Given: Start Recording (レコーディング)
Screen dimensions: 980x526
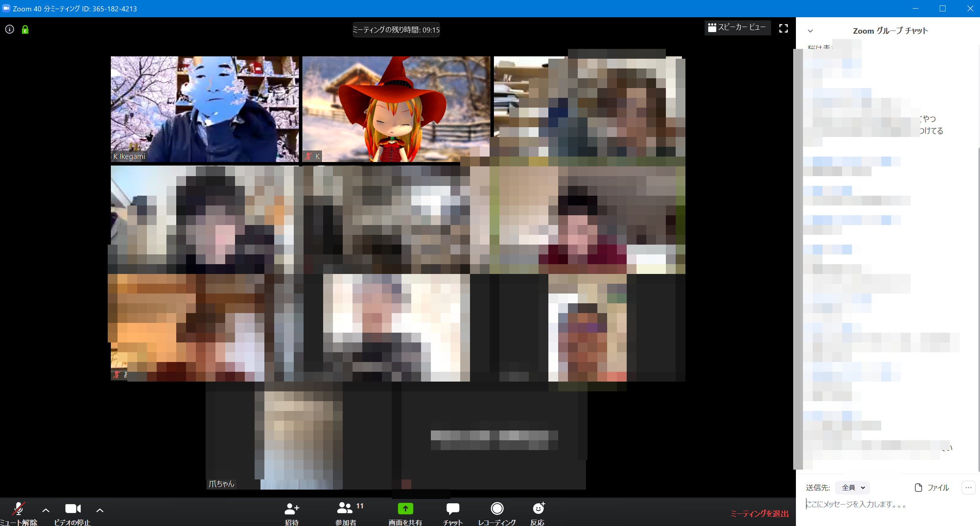Looking at the screenshot, I should tap(497, 513).
